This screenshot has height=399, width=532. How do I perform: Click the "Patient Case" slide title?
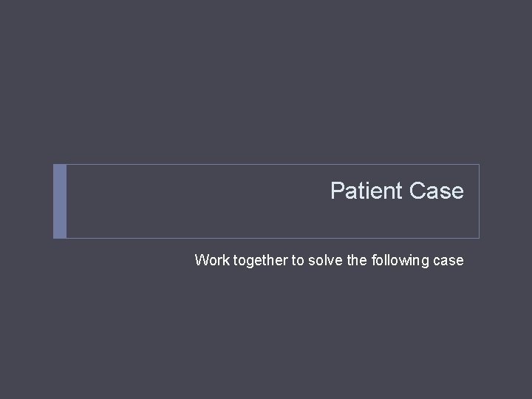click(397, 191)
